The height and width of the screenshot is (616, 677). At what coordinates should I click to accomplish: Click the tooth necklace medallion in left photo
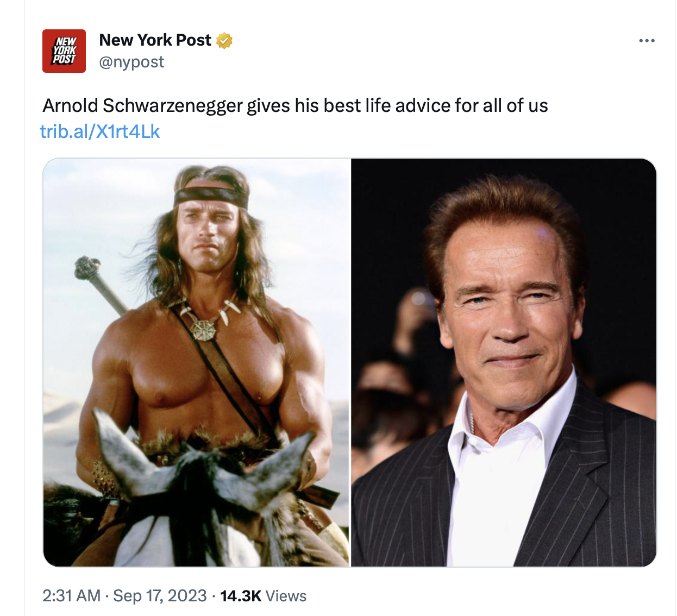pos(203,328)
